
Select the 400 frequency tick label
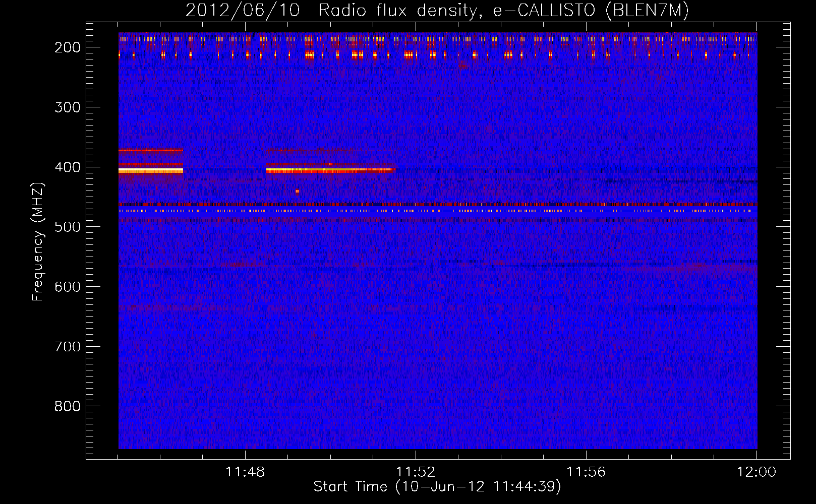point(68,167)
